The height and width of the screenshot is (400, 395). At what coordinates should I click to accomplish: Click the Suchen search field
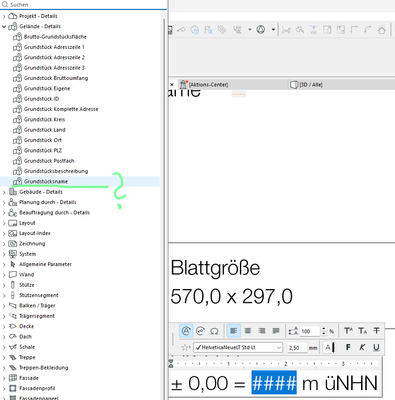pos(83,5)
